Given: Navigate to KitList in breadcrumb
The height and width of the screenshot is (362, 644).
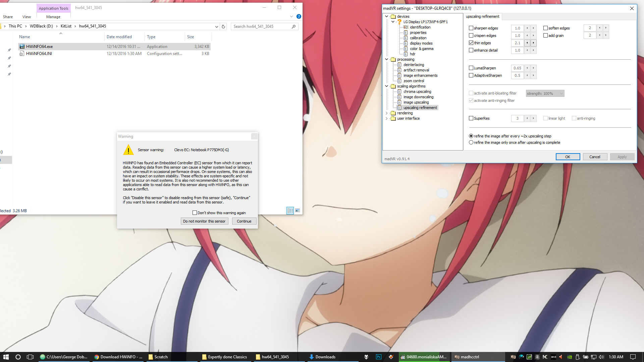Looking at the screenshot, I should click(x=66, y=26).
